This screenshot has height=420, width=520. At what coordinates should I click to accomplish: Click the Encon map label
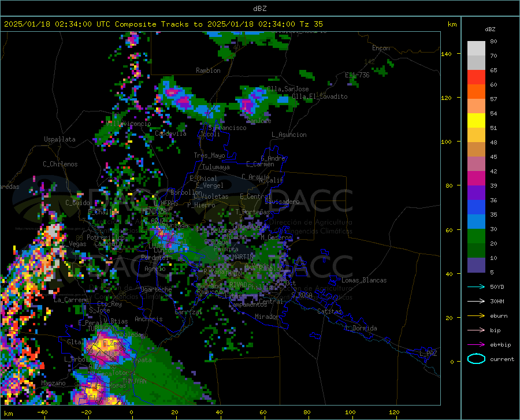(x=381, y=48)
